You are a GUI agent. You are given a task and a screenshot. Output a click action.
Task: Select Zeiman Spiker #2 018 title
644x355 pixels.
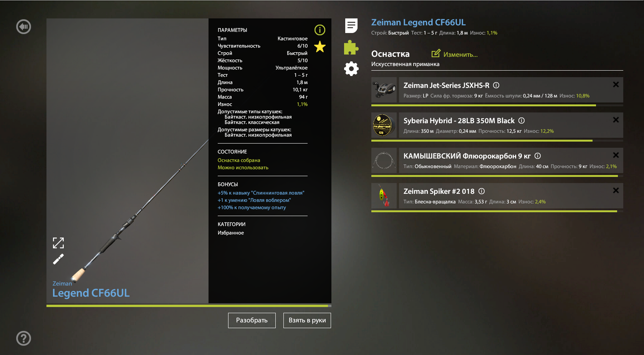point(439,191)
